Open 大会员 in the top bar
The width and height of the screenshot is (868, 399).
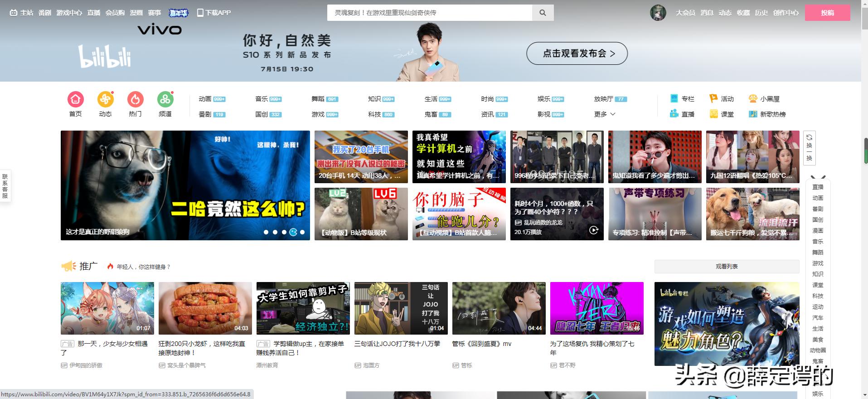(x=685, y=13)
